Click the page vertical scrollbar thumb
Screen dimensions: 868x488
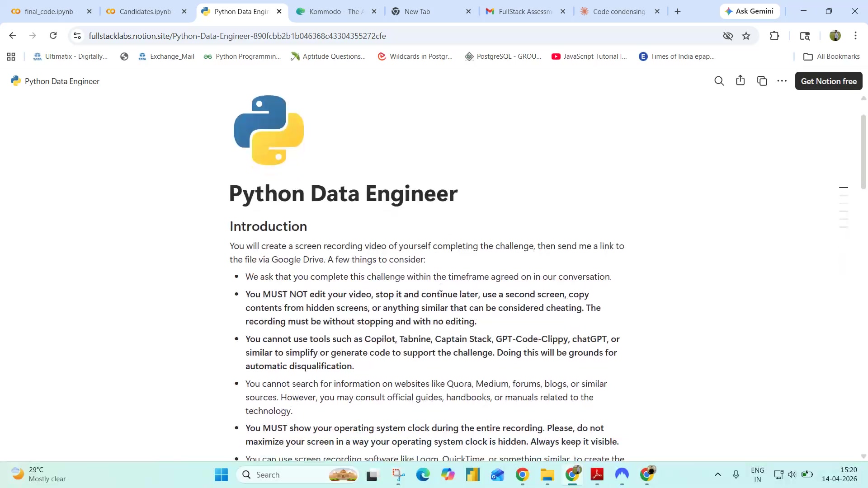point(863,151)
